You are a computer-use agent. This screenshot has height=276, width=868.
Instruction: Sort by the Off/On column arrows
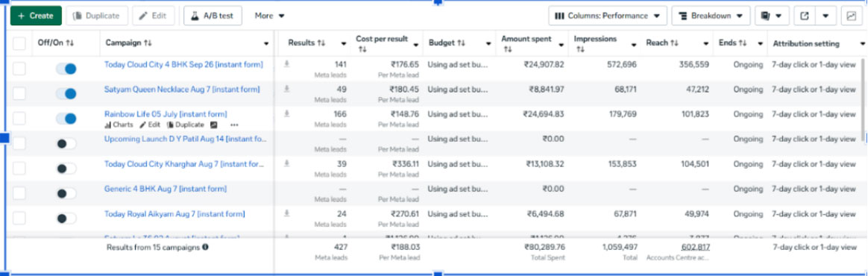pyautogui.click(x=70, y=43)
